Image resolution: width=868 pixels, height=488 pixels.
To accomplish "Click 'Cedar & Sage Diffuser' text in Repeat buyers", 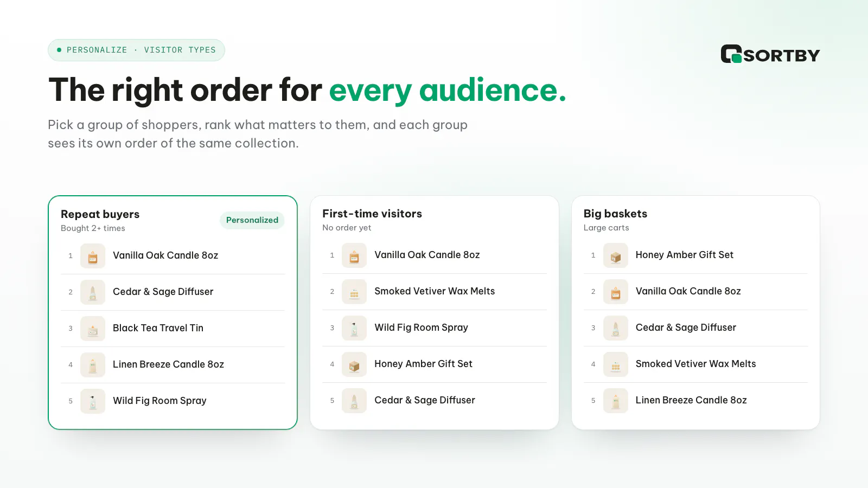I will [x=163, y=292].
